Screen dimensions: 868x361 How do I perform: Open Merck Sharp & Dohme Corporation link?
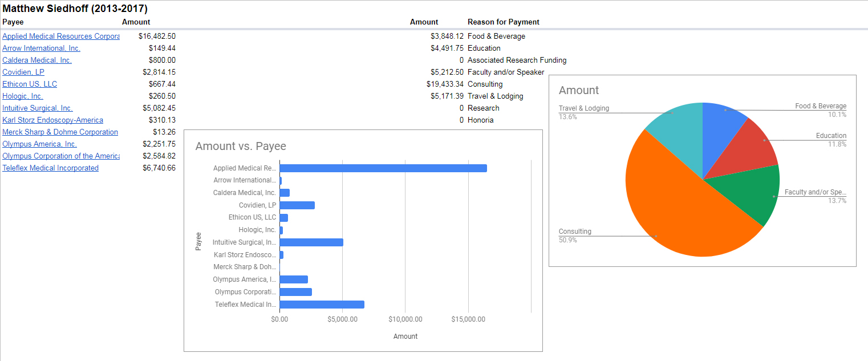pyautogui.click(x=60, y=132)
